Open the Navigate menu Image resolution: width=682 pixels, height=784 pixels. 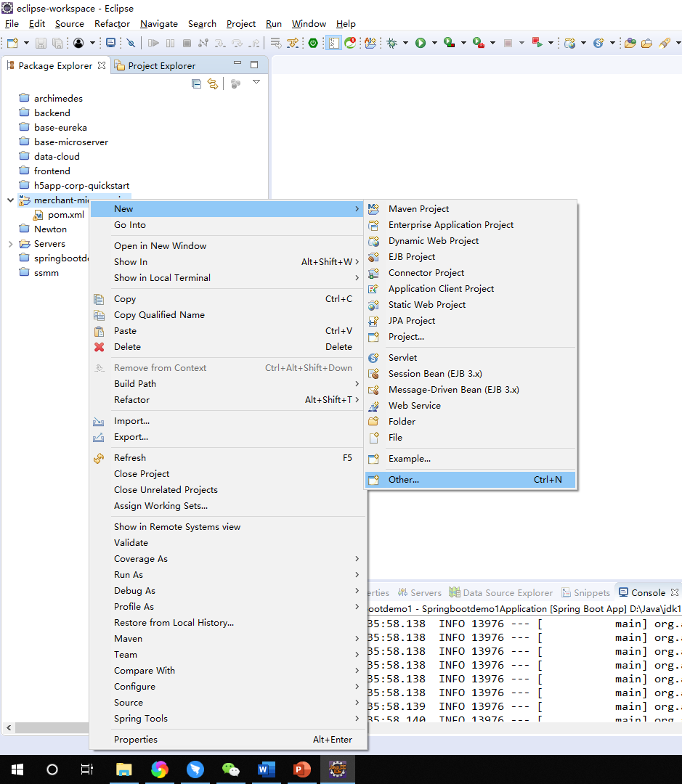(158, 23)
